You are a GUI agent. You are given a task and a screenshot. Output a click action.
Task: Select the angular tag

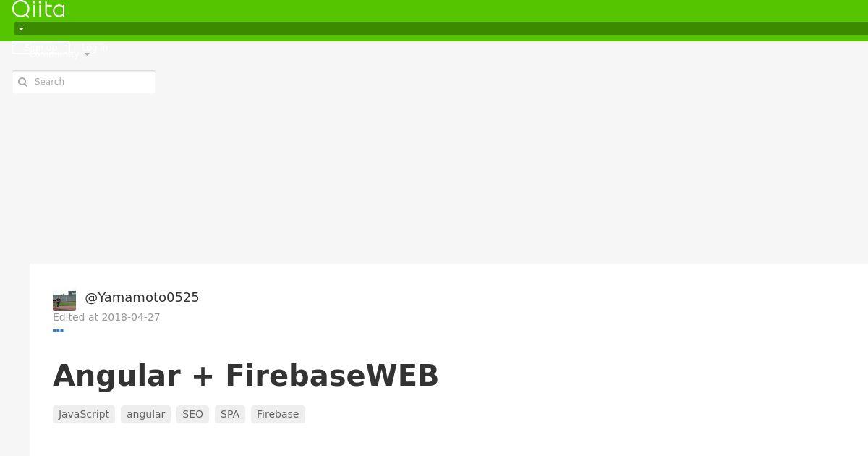(x=145, y=414)
